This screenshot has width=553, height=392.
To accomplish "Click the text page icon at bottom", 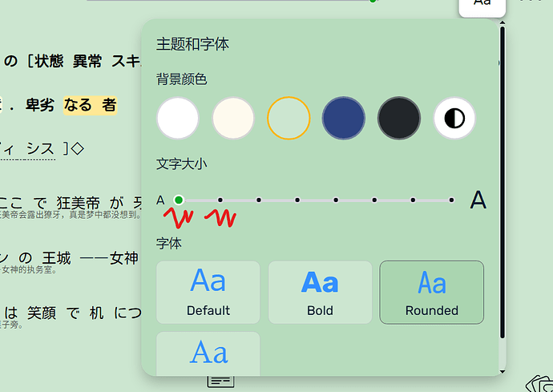I will tap(220, 381).
